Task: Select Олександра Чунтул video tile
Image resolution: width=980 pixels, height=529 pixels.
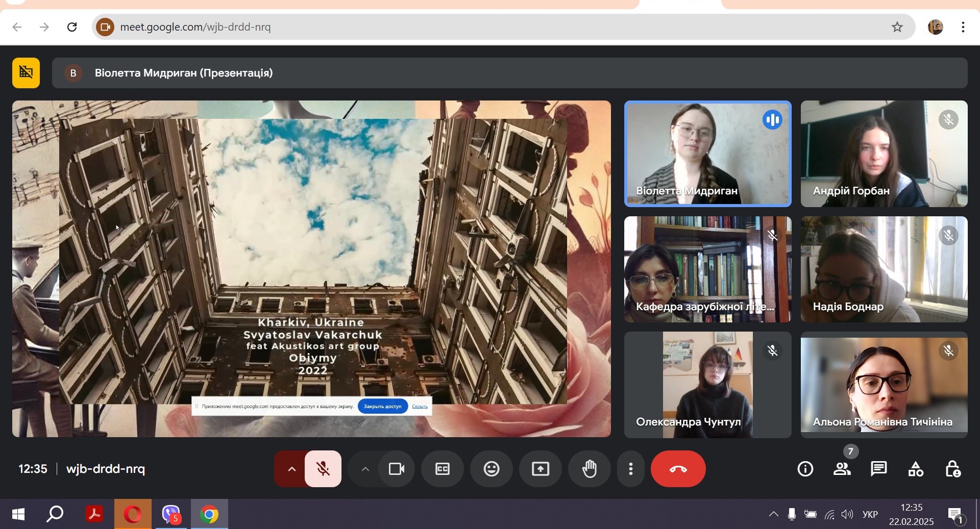Action: [707, 385]
